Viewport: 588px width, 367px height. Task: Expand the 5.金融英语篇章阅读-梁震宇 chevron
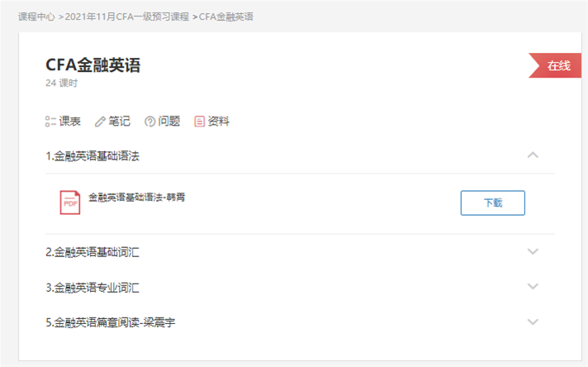pos(533,322)
